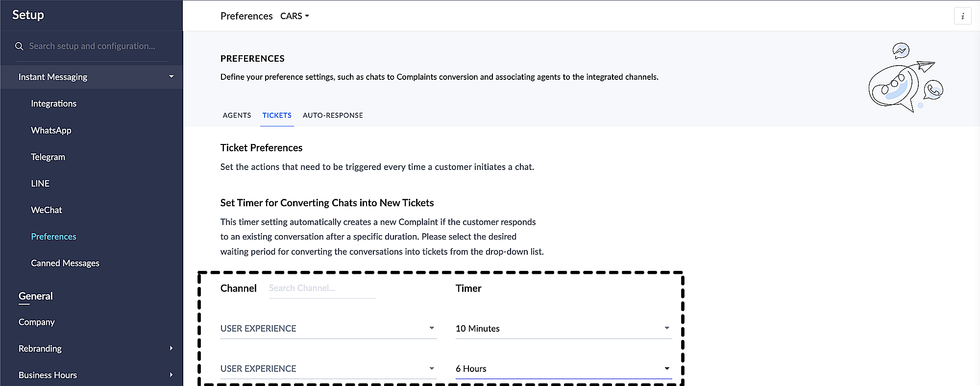Open first USER EXPERIENCE channel dropdown
Image resolution: width=980 pixels, height=386 pixels.
tap(328, 329)
